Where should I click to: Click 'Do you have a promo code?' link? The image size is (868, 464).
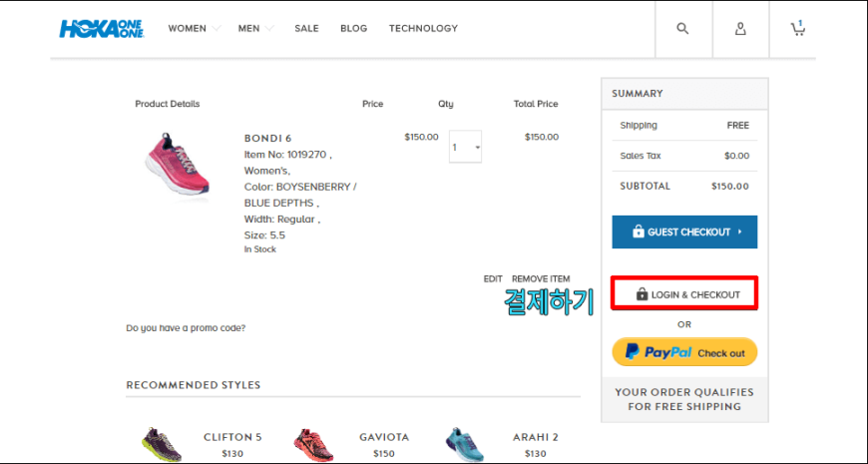click(186, 328)
